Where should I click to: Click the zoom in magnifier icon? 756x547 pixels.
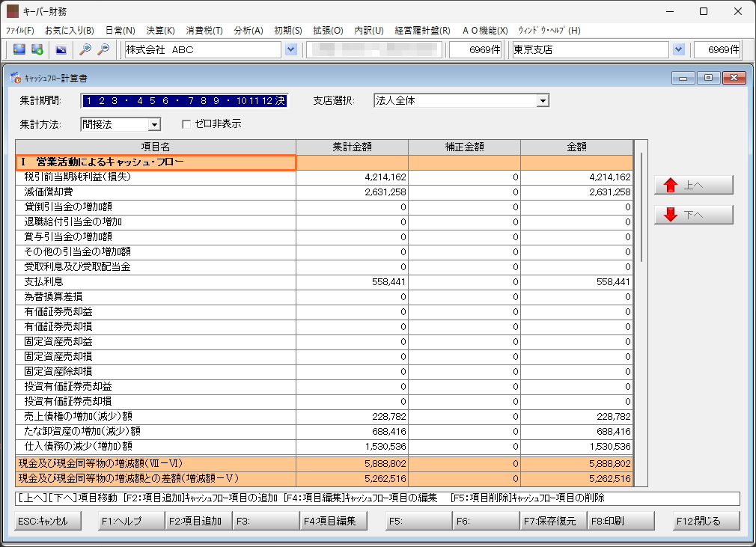[85, 49]
